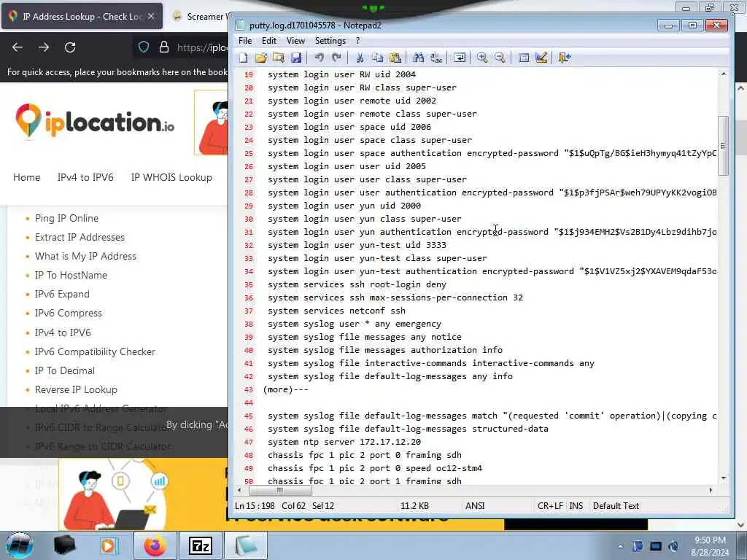
Task: Click the INS indicator in status bar
Action: coord(576,506)
